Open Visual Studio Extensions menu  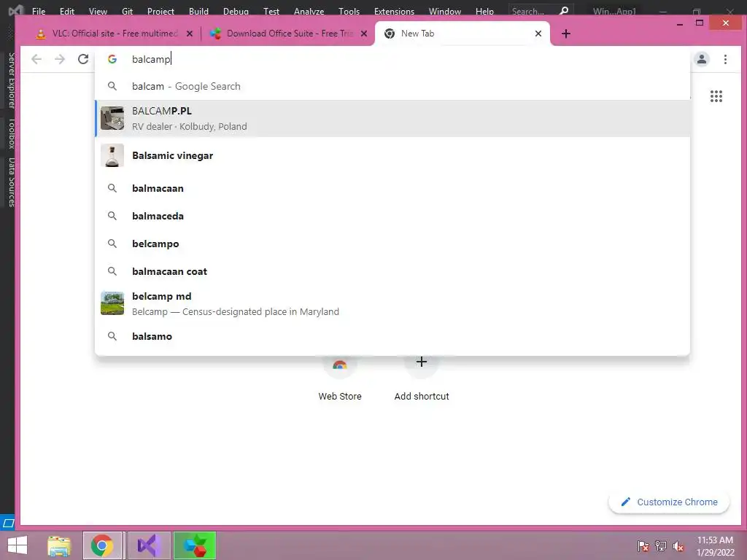pos(394,11)
